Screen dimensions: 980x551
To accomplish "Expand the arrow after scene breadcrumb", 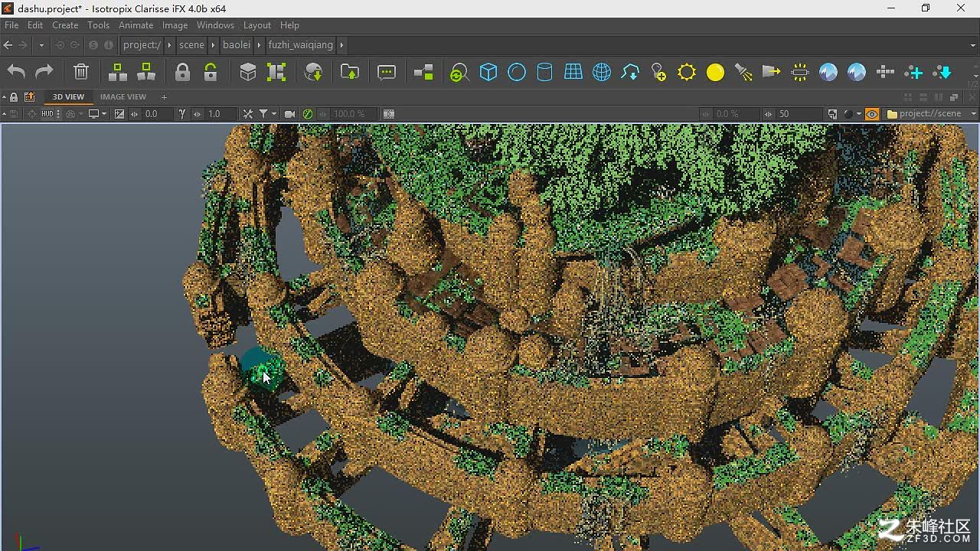I will [214, 45].
